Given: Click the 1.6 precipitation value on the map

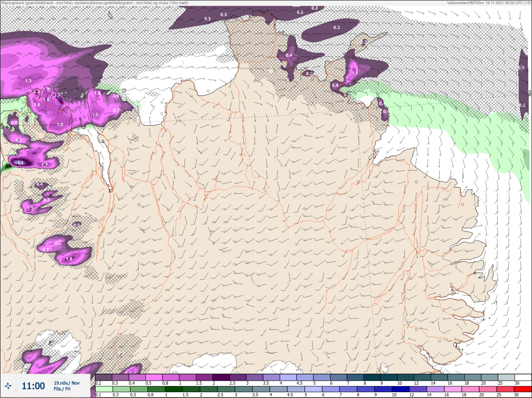Looking at the screenshot, I should pyautogui.click(x=37, y=105).
